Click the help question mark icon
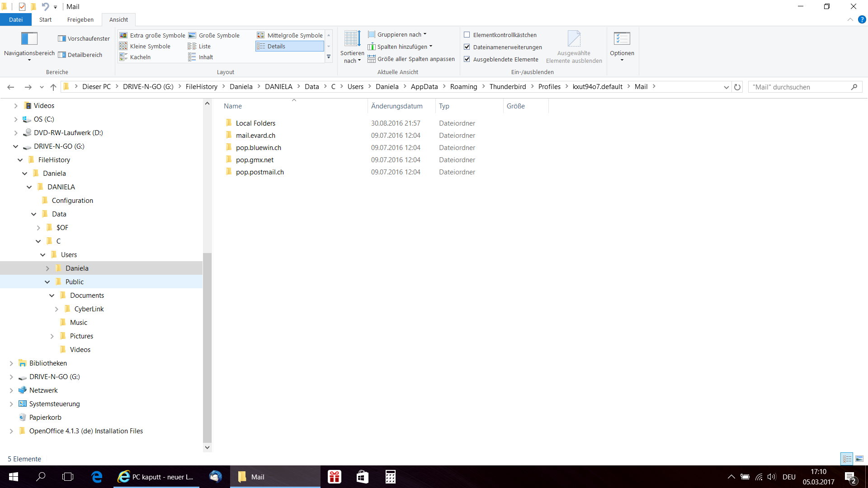 [862, 19]
